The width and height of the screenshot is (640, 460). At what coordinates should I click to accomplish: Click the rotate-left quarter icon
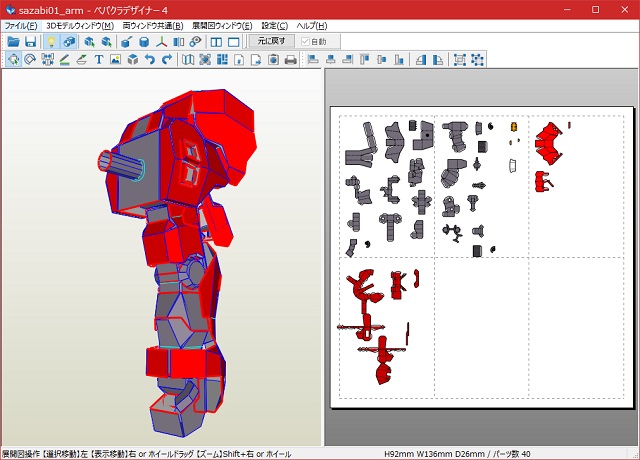coord(421,60)
